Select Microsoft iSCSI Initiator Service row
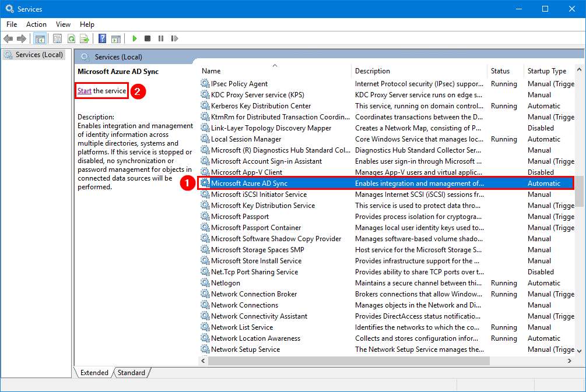The image size is (586, 392). (x=387, y=195)
